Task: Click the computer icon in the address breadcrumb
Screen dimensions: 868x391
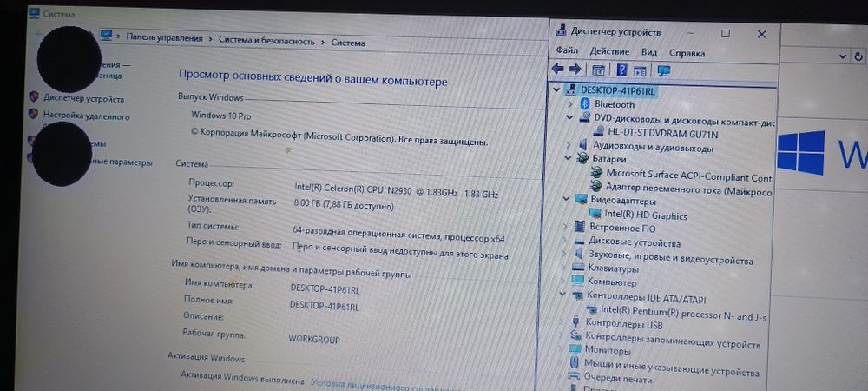Action: pos(107,36)
